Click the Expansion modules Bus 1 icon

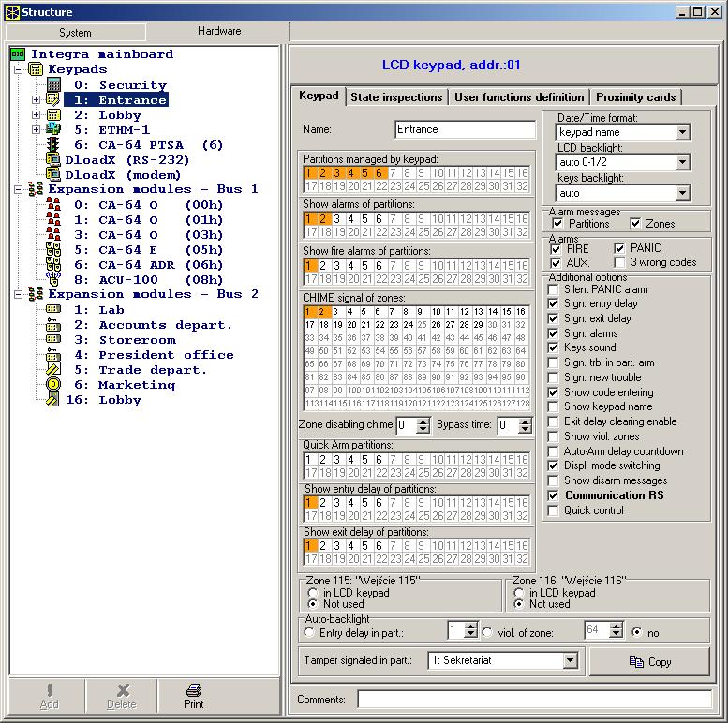(x=36, y=189)
